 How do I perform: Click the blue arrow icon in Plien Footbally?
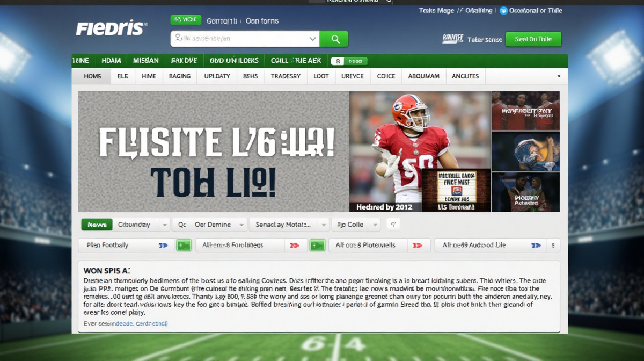click(x=163, y=245)
